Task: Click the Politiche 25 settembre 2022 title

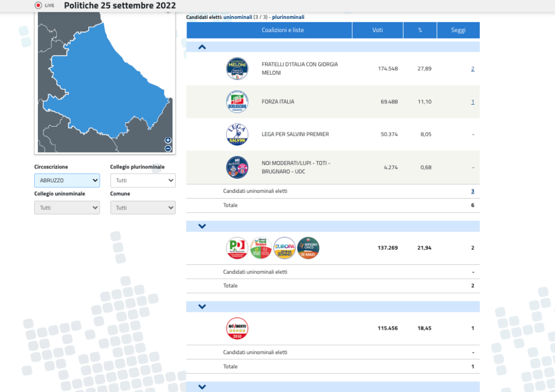Action: tap(120, 5)
